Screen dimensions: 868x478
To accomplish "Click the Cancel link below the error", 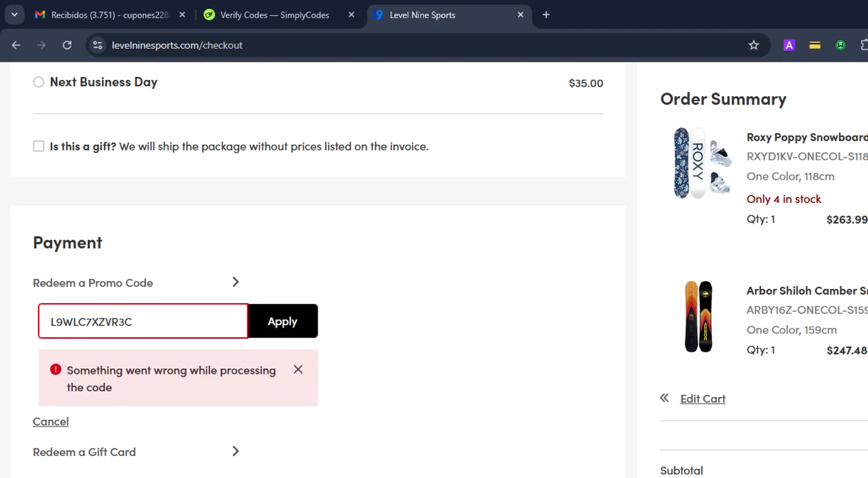I will click(51, 421).
